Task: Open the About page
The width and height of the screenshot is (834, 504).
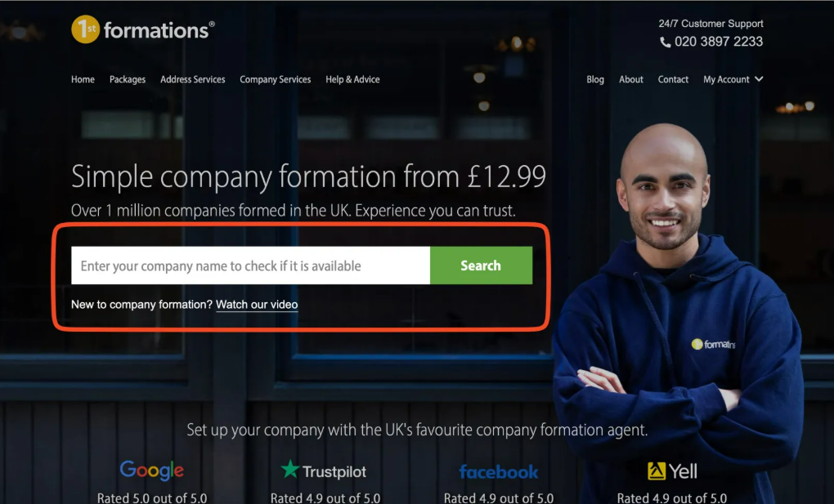Action: point(631,79)
